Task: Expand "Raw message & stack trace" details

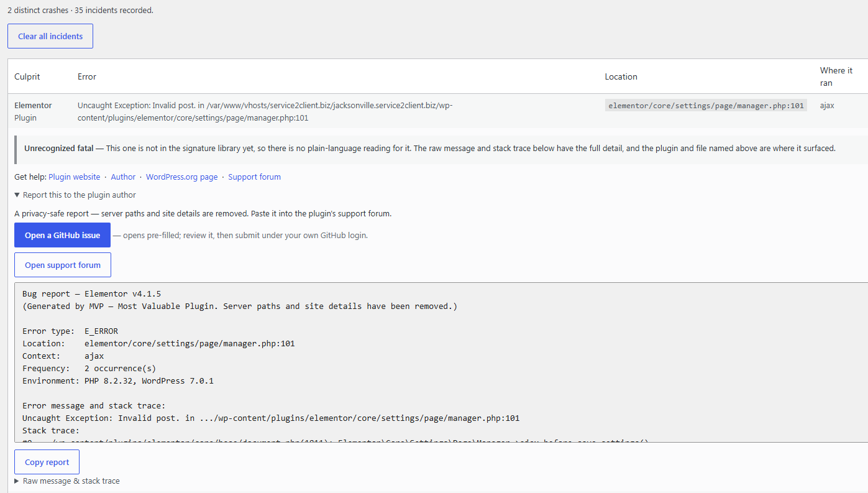Action: (x=67, y=481)
